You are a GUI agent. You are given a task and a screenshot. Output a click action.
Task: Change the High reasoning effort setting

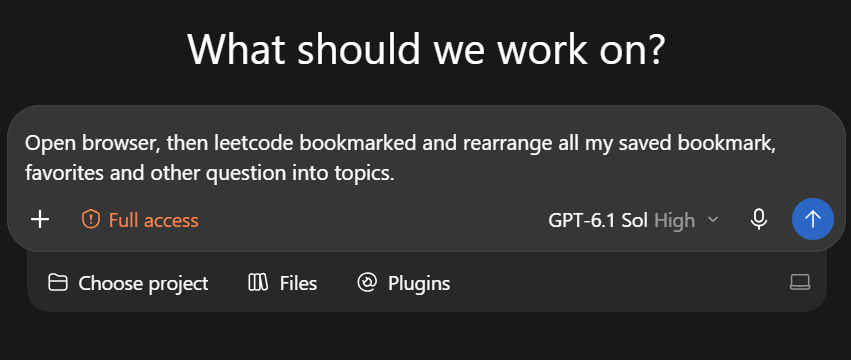pyautogui.click(x=675, y=220)
